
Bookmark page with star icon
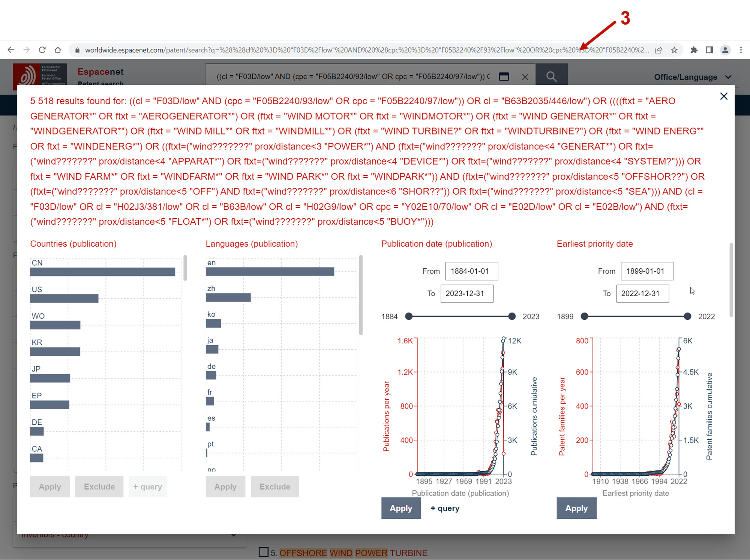click(x=674, y=50)
